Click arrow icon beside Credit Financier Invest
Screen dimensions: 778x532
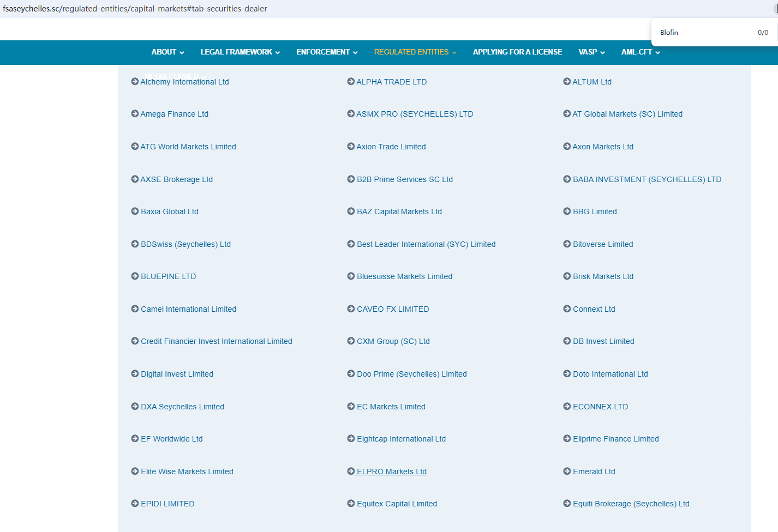tap(135, 341)
